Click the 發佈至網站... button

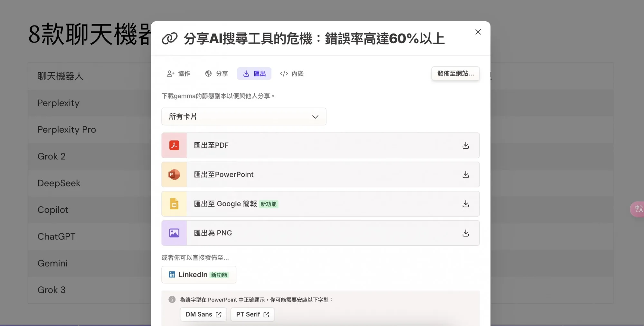455,74
